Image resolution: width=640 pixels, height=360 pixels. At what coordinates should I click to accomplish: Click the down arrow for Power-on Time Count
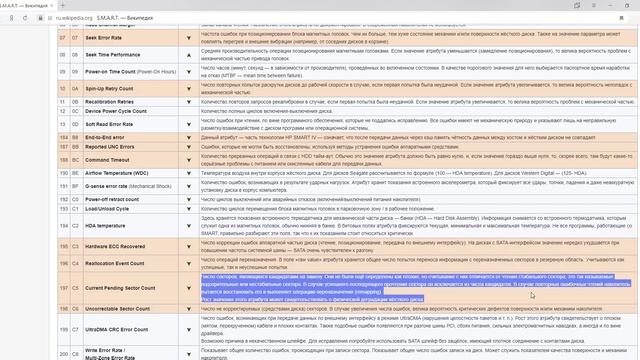[x=189, y=72]
